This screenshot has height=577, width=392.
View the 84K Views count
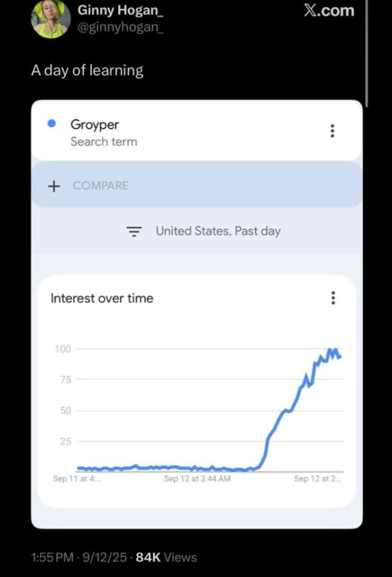166,557
